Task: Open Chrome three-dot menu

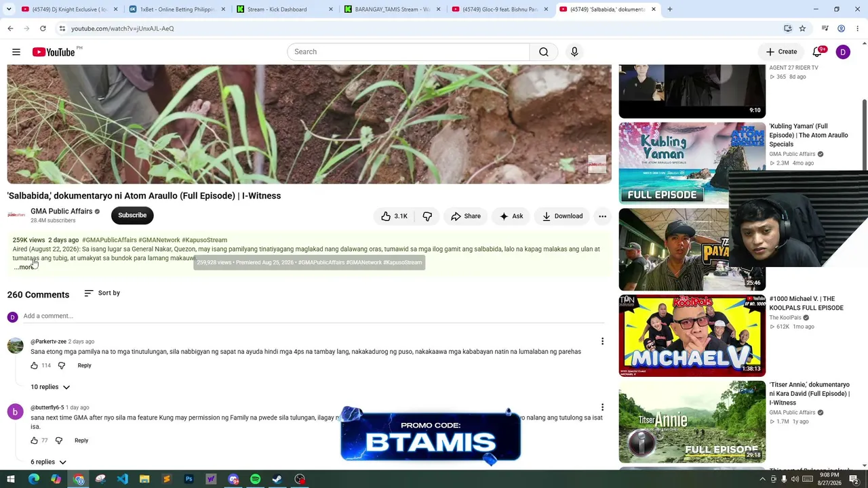Action: tap(858, 28)
